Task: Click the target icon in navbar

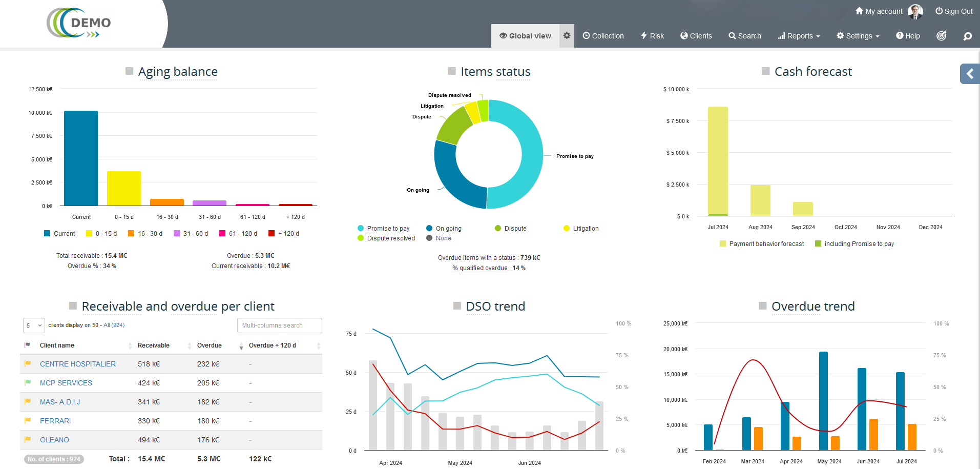Action: (x=942, y=36)
